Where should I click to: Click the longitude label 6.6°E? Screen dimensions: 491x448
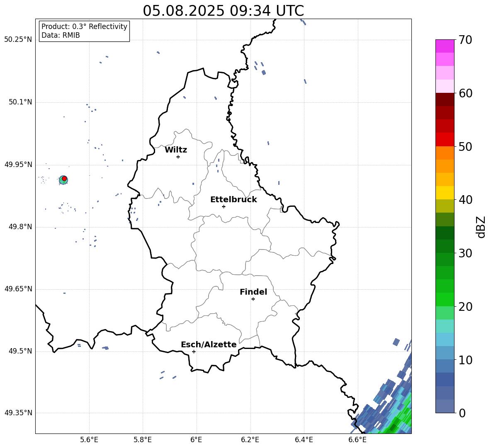pos(357,440)
